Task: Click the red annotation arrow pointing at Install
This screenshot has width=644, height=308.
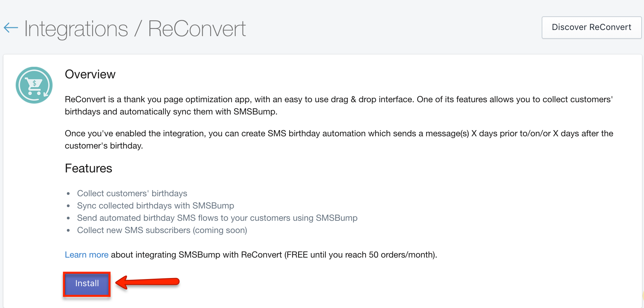Action: click(147, 282)
